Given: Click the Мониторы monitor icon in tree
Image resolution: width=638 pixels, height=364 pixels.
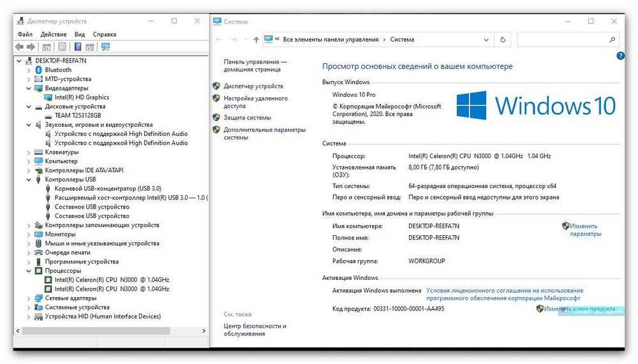Looking at the screenshot, I should (x=39, y=234).
